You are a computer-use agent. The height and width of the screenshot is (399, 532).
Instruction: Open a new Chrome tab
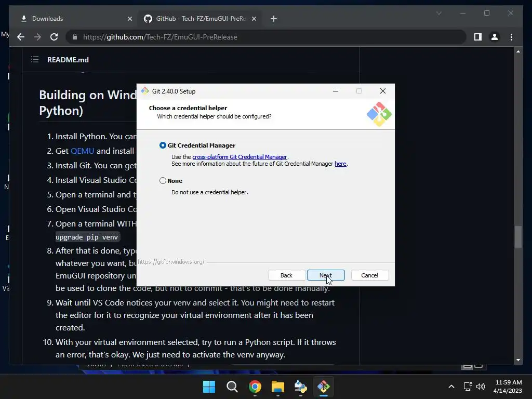tap(274, 19)
